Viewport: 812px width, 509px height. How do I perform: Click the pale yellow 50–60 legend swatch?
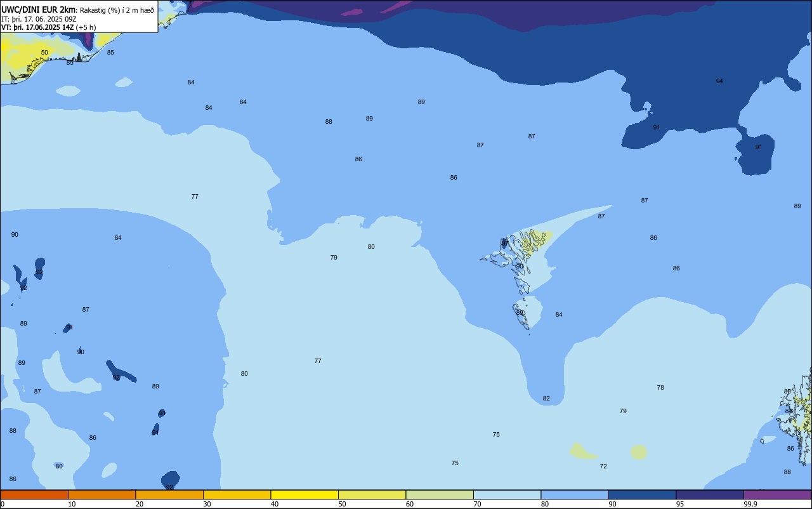pyautogui.click(x=372, y=494)
